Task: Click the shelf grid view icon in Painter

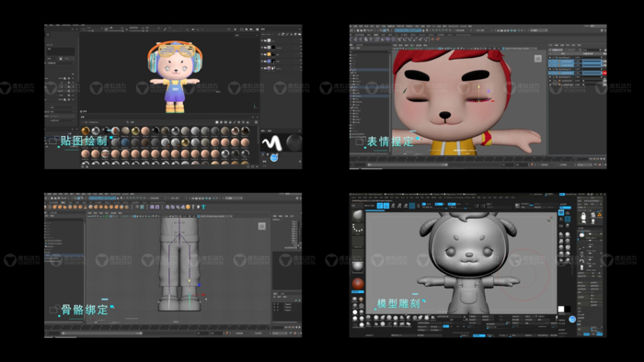Action: [257, 122]
